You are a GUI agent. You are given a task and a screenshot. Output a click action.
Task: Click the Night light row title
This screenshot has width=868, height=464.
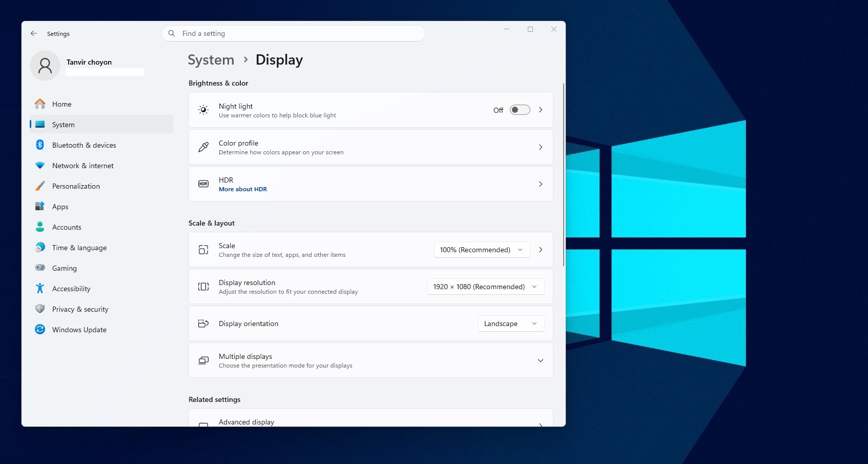[x=236, y=106]
